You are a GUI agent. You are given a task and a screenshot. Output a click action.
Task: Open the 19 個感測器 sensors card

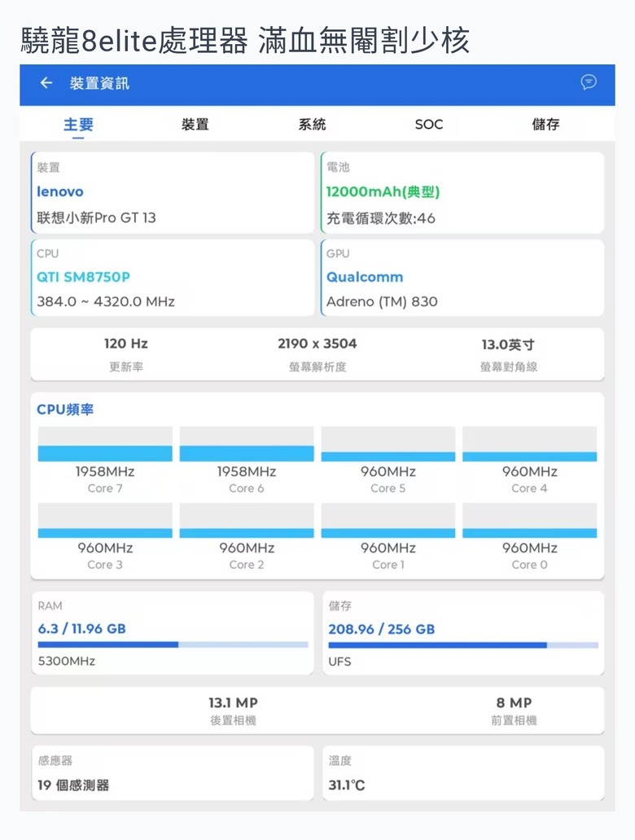(173, 773)
